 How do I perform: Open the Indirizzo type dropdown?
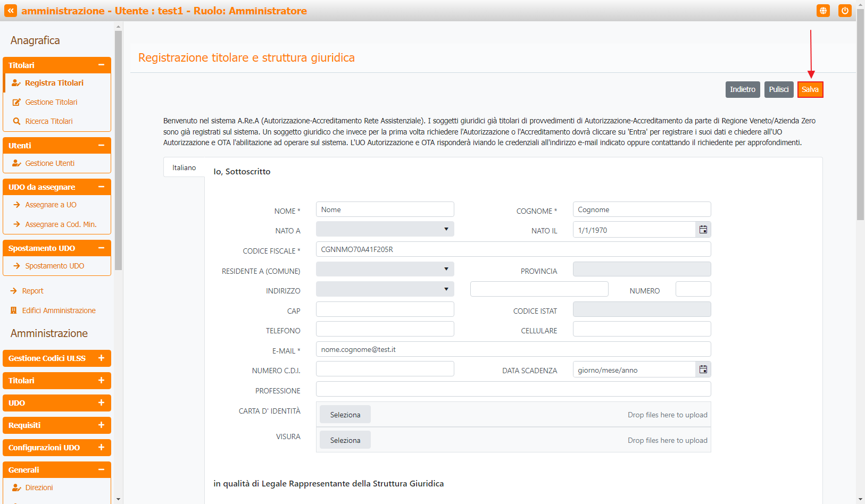tap(385, 289)
